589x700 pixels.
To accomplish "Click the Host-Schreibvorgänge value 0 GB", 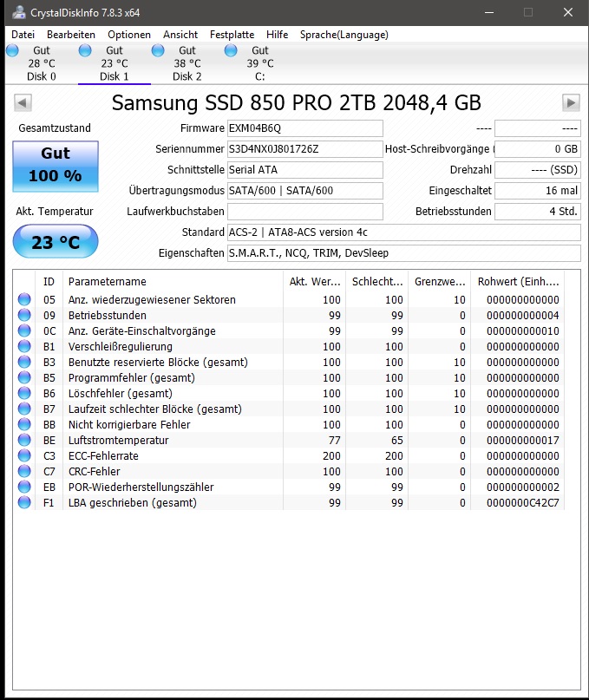I will pyautogui.click(x=538, y=148).
